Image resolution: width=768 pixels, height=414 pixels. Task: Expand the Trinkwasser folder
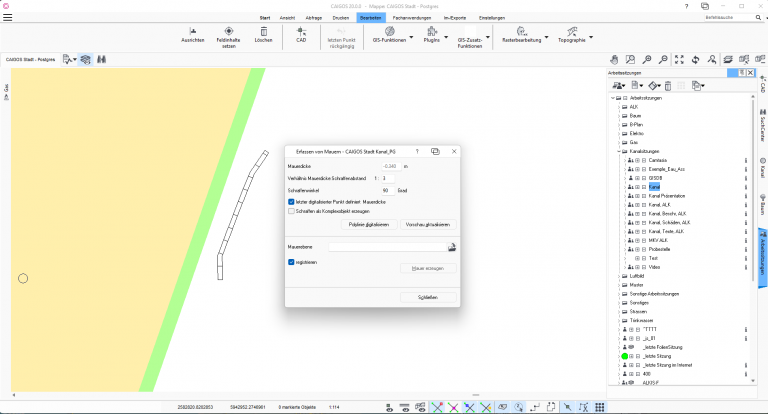(x=619, y=320)
